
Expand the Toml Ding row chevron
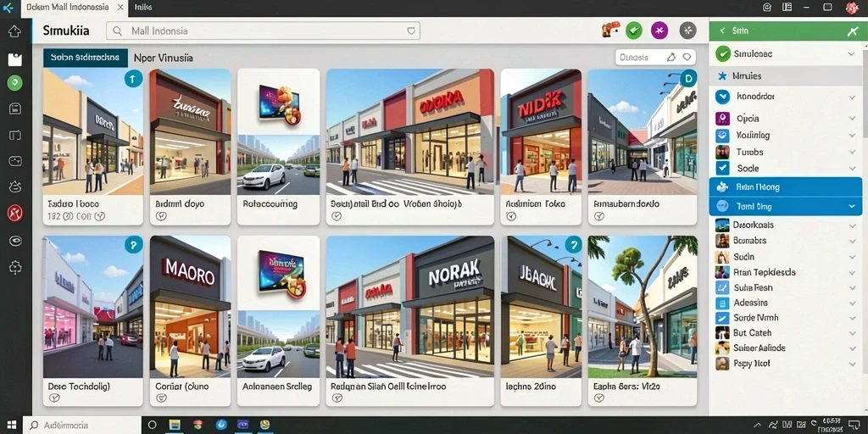[851, 207]
